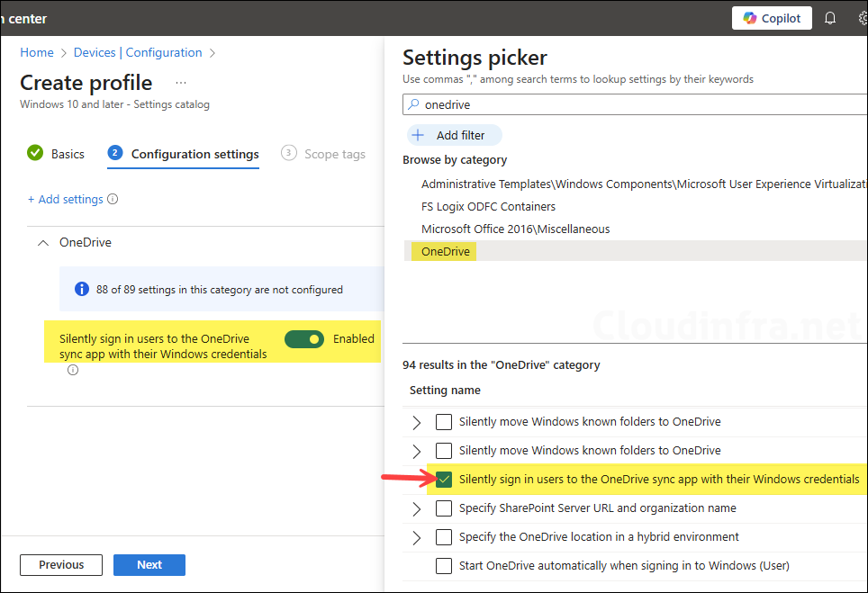Viewport: 868px width, 593px height.
Task: Collapse the OneDrive settings group
Action: coord(43,242)
